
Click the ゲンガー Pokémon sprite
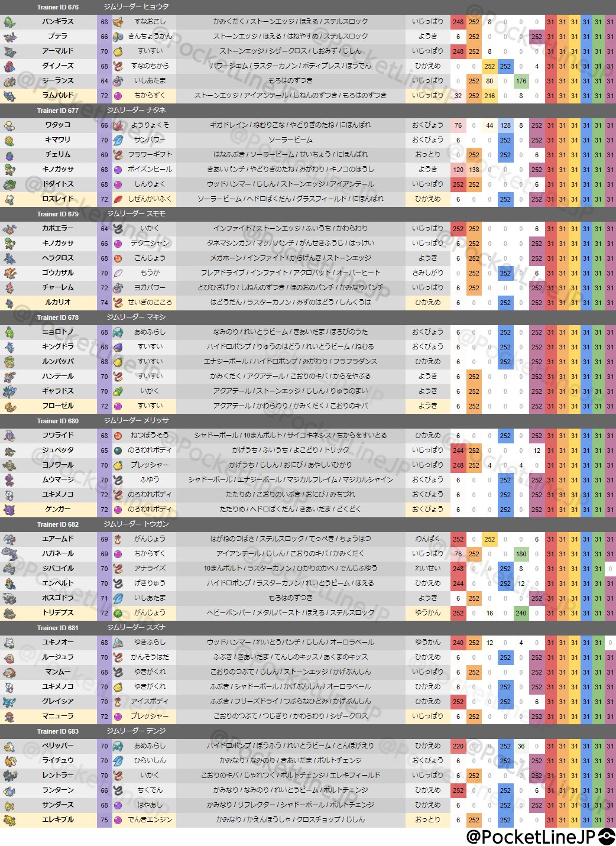(x=9, y=510)
